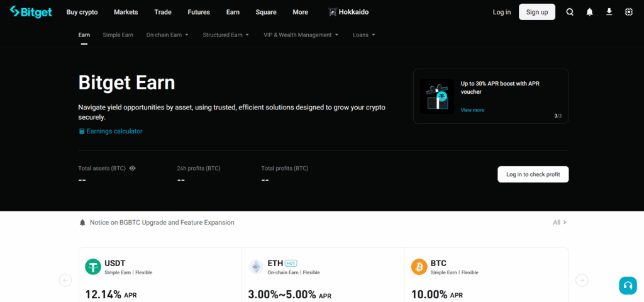Click the Earnings calculator icon
This screenshot has height=302, width=644.
pos(81,131)
